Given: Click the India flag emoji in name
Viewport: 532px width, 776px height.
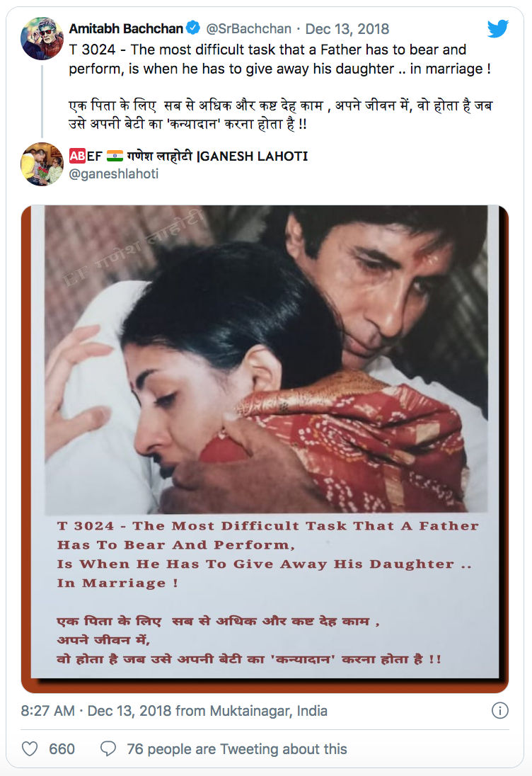Looking at the screenshot, I should (115, 156).
